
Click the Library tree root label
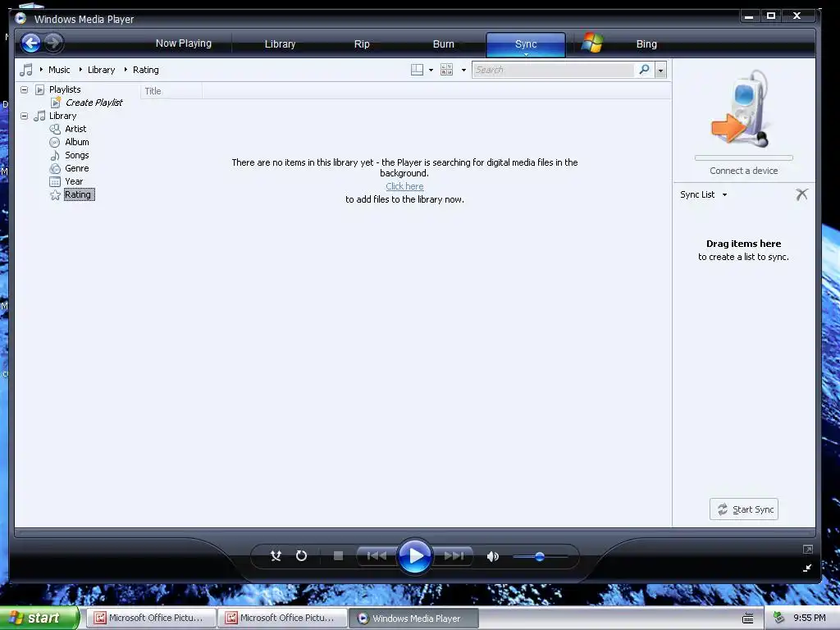pos(62,116)
